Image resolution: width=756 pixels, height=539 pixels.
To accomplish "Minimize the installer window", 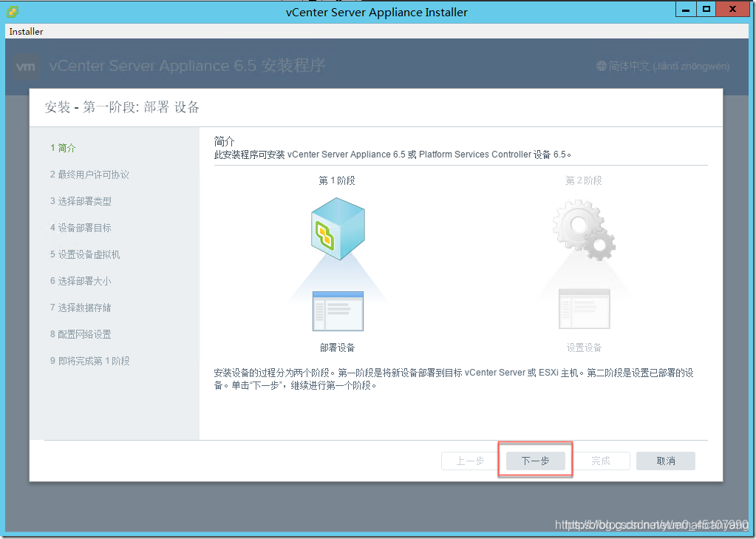I will click(686, 9).
